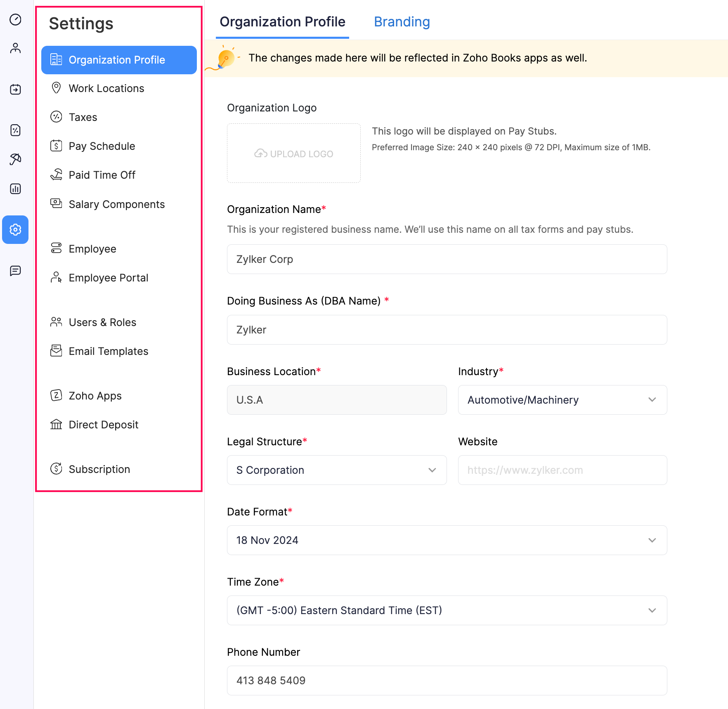Open Reports from the sidebar
The image size is (728, 709).
pos(15,189)
